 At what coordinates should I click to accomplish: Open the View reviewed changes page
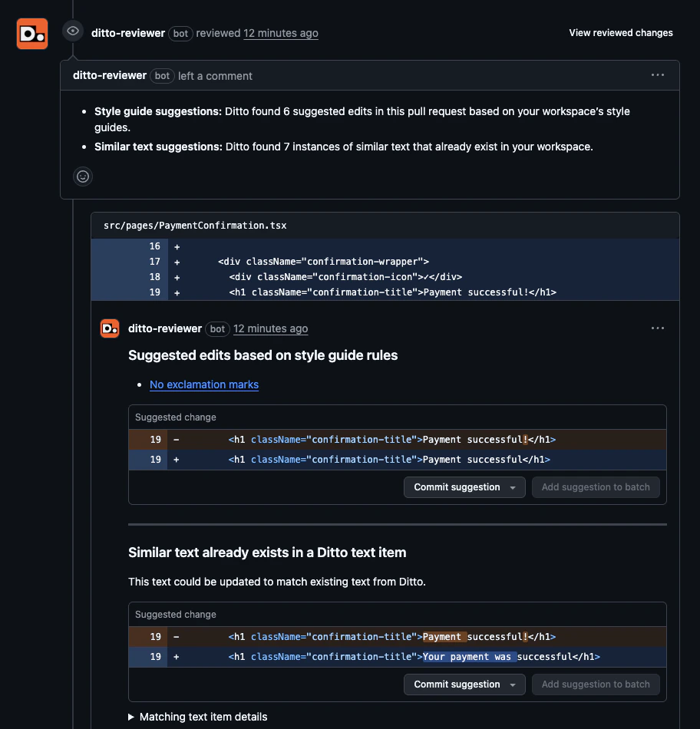pos(620,33)
